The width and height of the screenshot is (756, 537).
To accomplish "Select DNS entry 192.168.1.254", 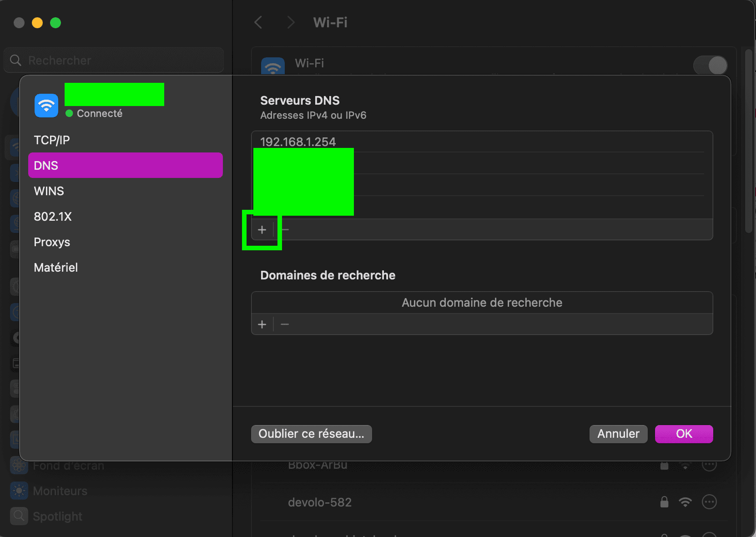I will (x=482, y=142).
